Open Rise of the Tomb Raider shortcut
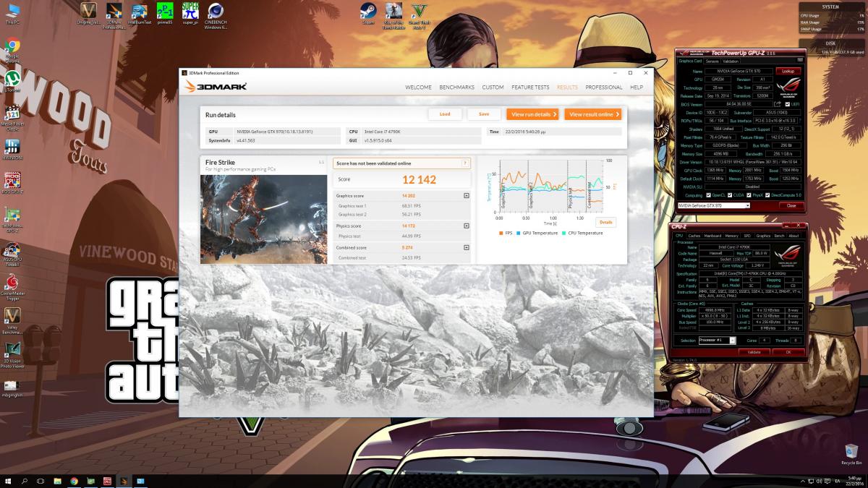 [x=393, y=14]
